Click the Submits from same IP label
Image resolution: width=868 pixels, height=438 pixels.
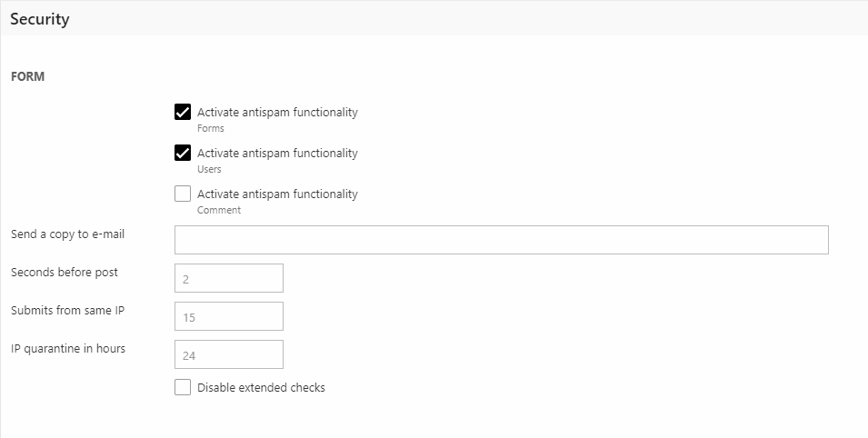tap(68, 311)
